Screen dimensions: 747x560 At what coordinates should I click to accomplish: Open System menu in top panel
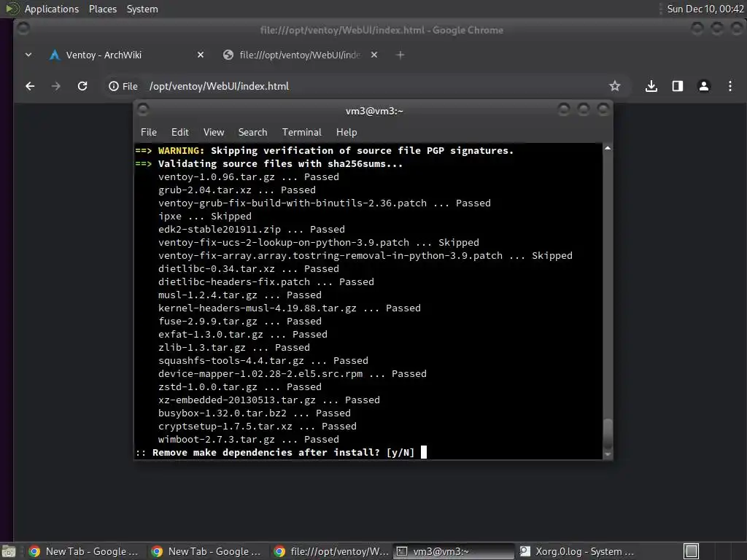click(x=142, y=9)
